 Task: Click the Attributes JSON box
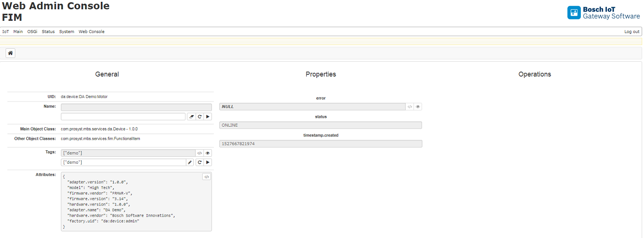136,202
